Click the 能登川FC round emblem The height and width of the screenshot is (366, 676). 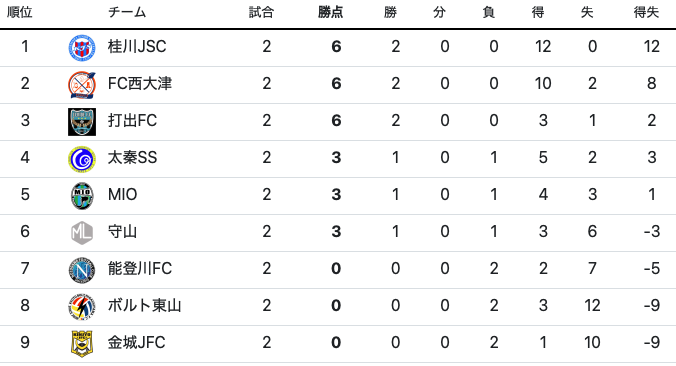(x=82, y=270)
